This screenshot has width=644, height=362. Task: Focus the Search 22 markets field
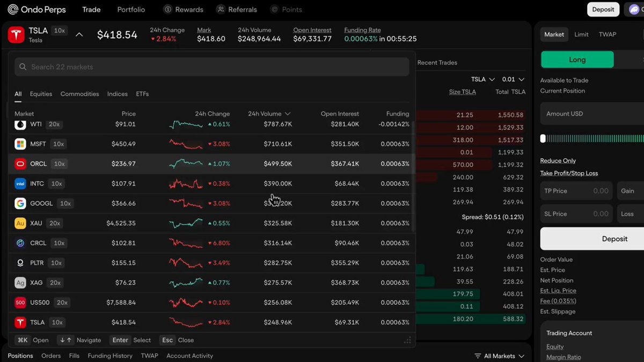click(x=212, y=67)
